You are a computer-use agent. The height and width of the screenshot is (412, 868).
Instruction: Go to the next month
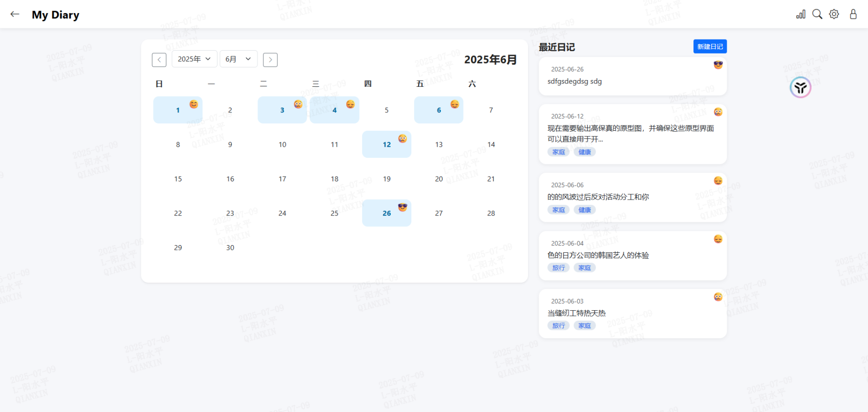(x=270, y=60)
